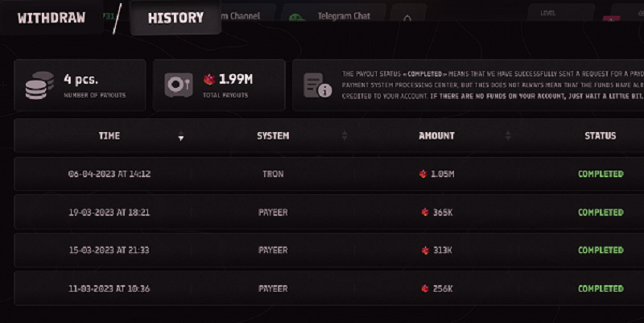Click the red gem beside 256K
Viewport: 644px width, 323px height.
[425, 288]
